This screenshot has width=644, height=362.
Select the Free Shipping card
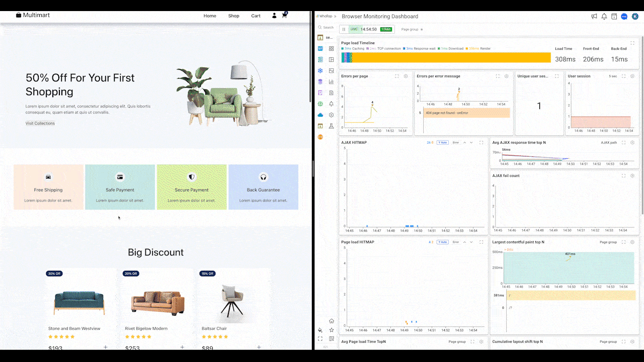pos(48,187)
